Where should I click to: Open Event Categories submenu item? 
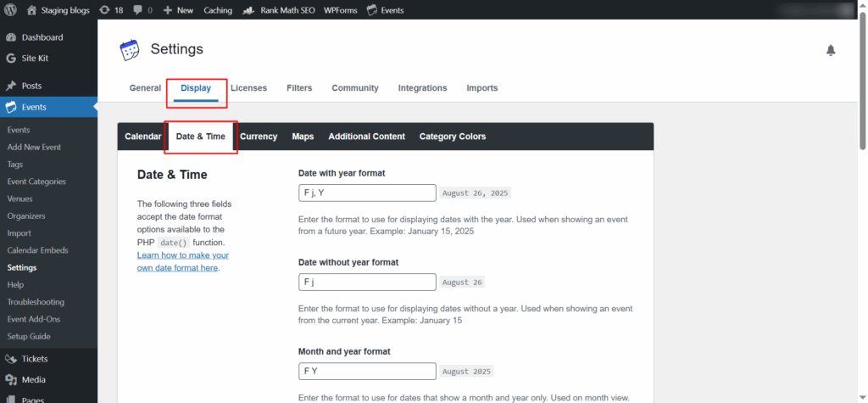pos(36,182)
